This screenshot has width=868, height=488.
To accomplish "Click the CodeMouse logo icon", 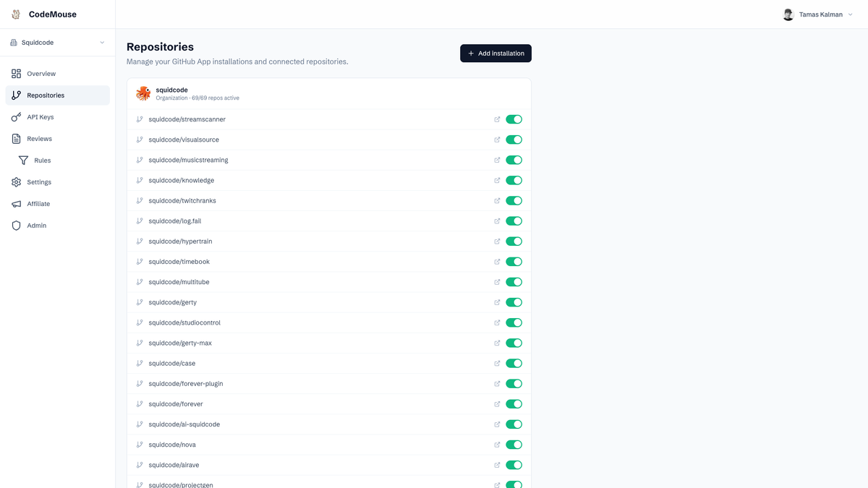I will [x=16, y=14].
